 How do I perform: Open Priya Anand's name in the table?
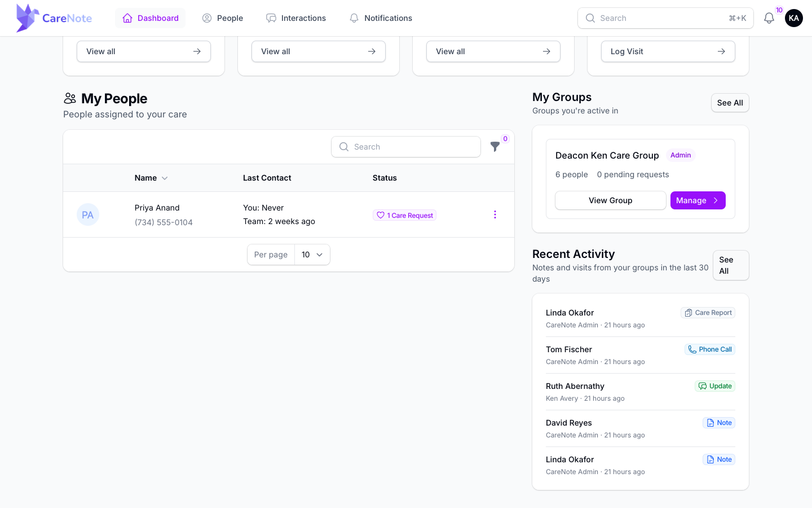point(157,208)
